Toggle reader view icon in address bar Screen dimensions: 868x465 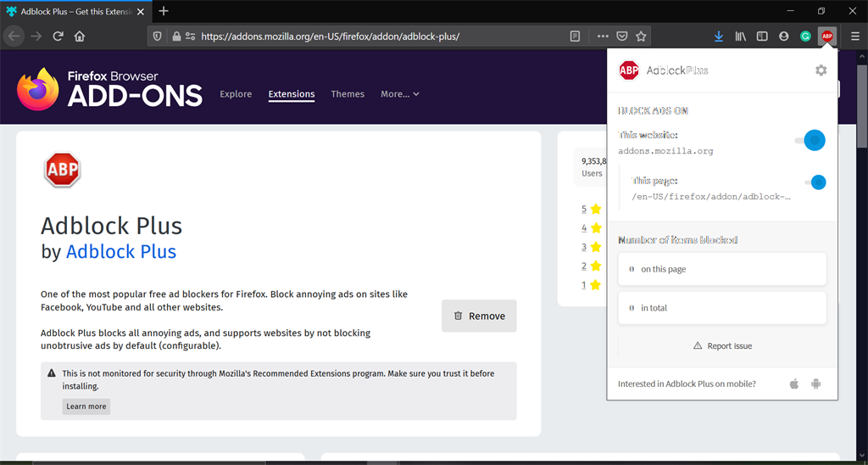576,36
